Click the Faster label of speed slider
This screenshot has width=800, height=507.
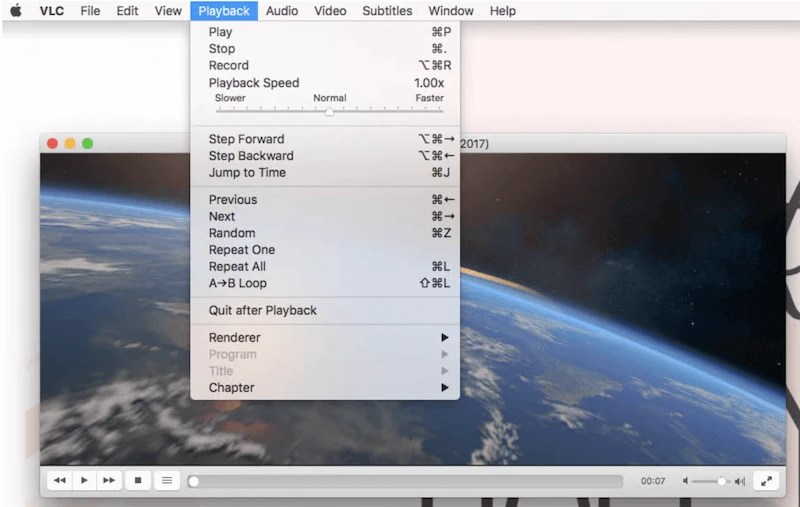click(x=430, y=98)
